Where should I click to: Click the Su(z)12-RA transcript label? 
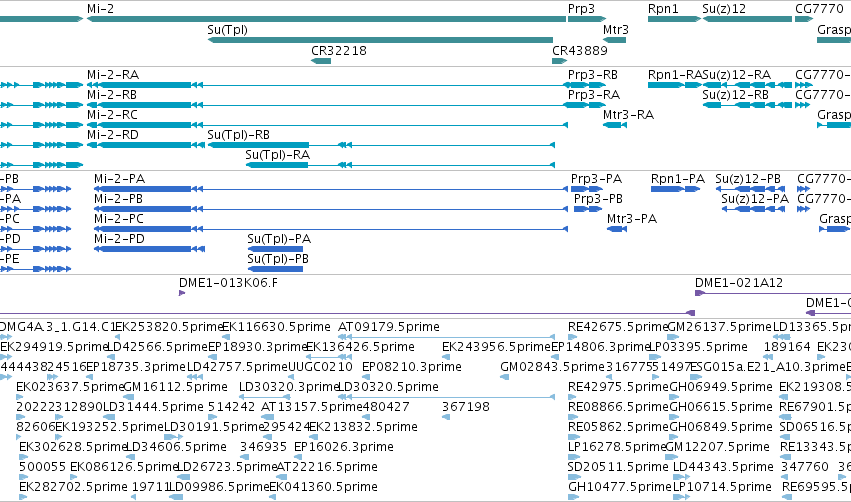coord(736,75)
